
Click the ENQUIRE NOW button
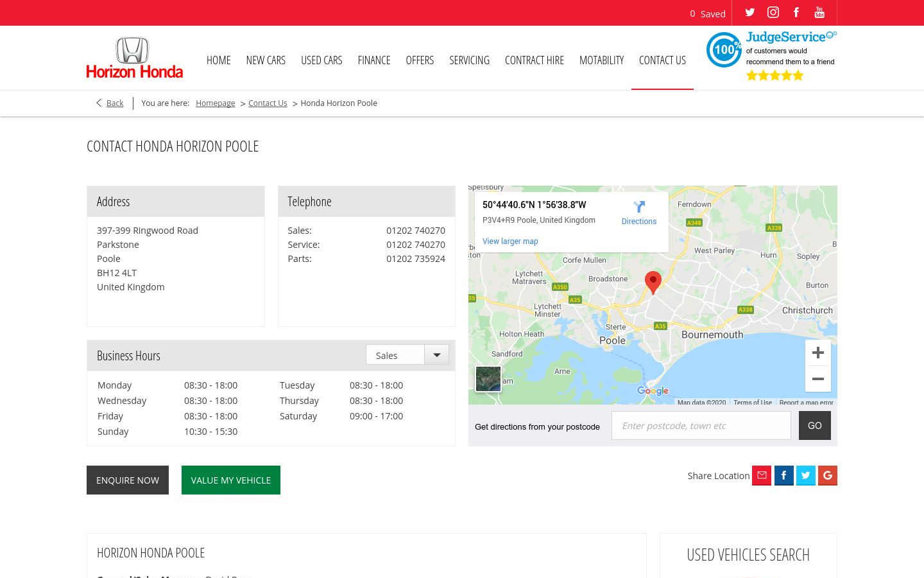coord(128,480)
